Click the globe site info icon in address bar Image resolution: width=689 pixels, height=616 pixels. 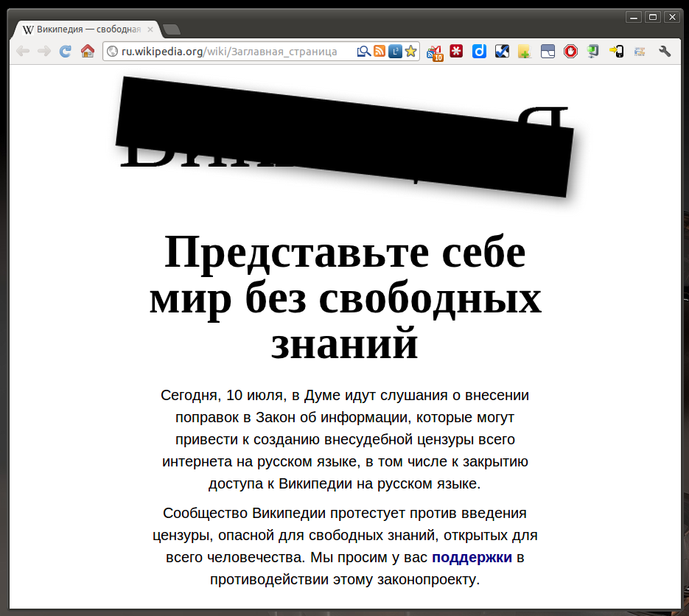112,52
